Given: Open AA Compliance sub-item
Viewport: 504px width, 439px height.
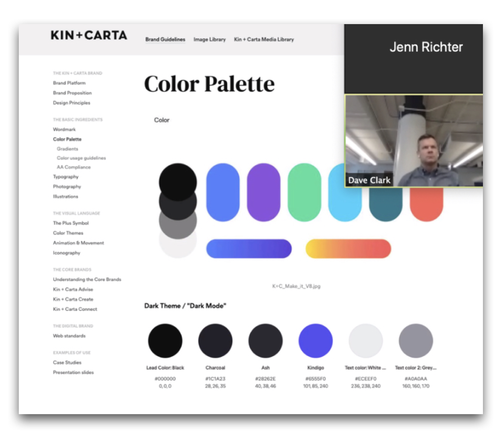Looking at the screenshot, I should [x=74, y=167].
